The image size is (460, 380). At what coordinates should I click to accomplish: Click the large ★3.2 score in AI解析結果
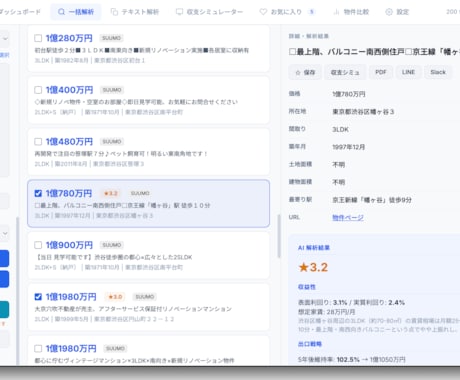313,267
